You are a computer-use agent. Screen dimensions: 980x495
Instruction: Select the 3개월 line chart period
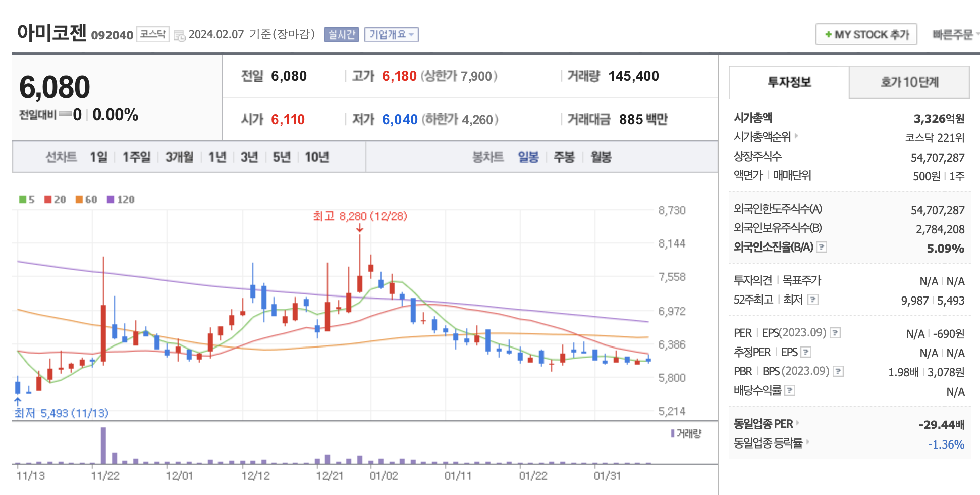coord(180,157)
